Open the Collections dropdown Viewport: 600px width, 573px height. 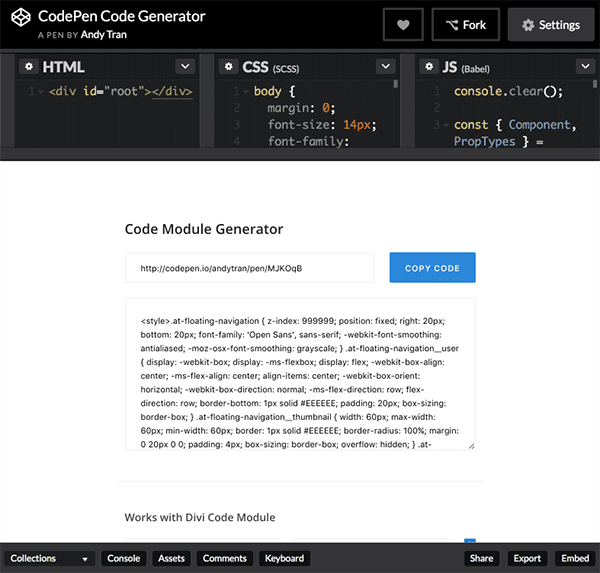click(50, 558)
